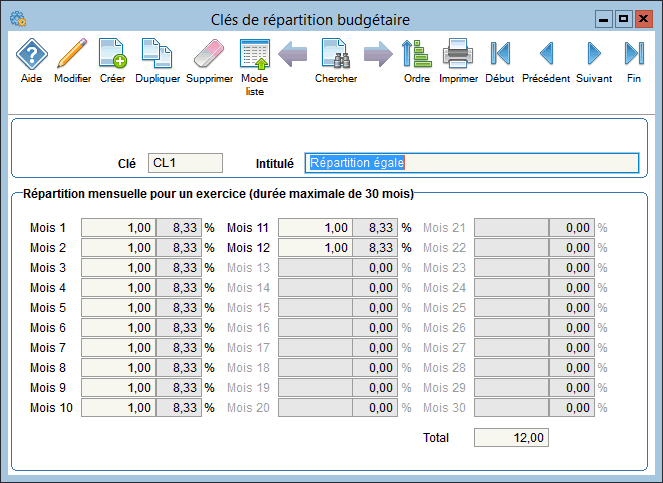Minimize the Clés de répartition window

(x=604, y=19)
